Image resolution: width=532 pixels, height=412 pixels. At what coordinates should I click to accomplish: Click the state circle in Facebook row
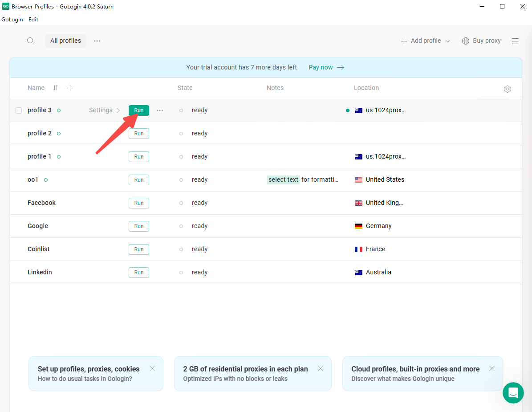coord(181,203)
